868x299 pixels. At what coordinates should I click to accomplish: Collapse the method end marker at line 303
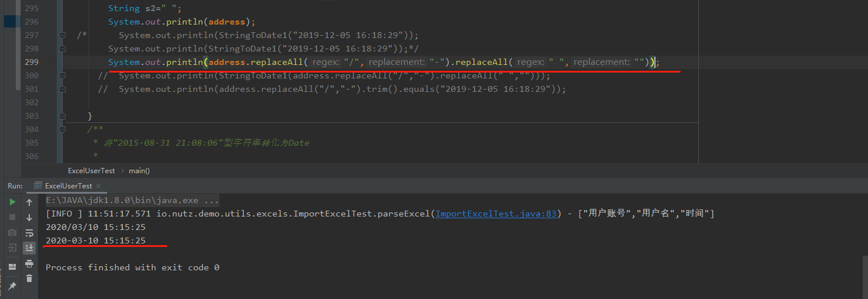(62, 116)
